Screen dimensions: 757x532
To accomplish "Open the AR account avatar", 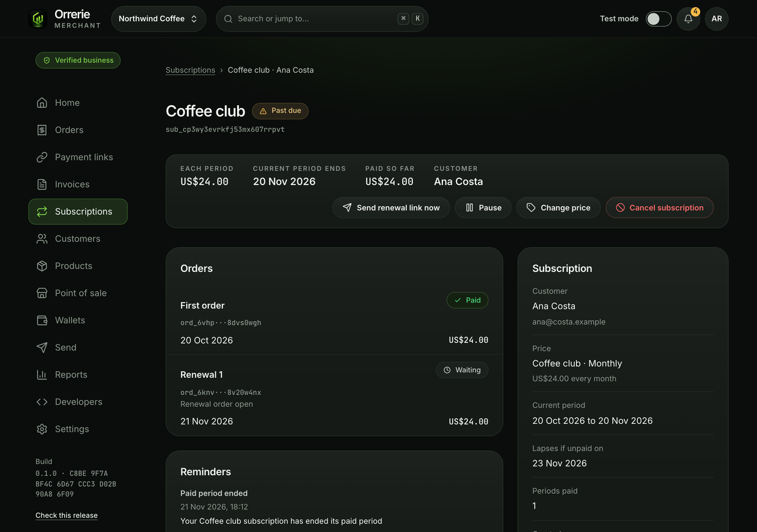I will coord(717,19).
